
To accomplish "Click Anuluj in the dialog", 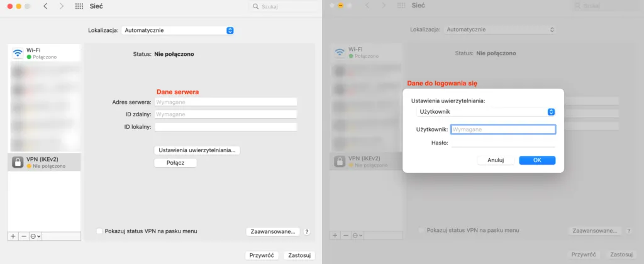I will (x=496, y=160).
